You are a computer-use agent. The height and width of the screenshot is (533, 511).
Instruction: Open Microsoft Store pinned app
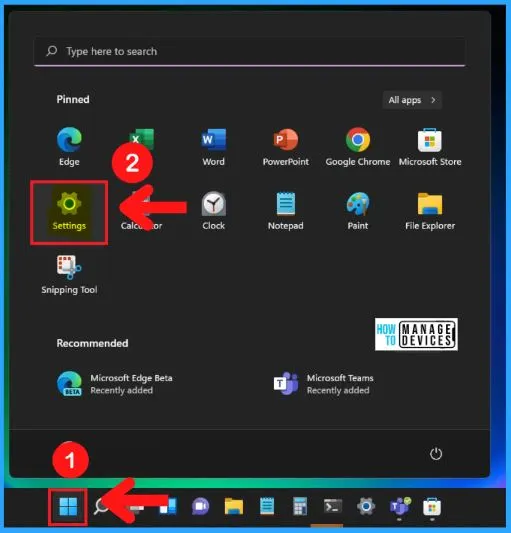point(430,146)
